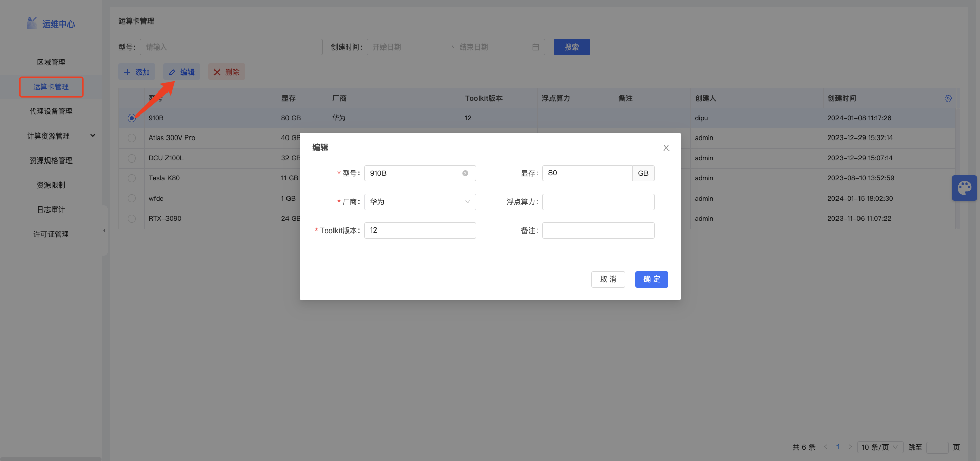
Task: Select page 1 in pagination
Action: pos(838,447)
